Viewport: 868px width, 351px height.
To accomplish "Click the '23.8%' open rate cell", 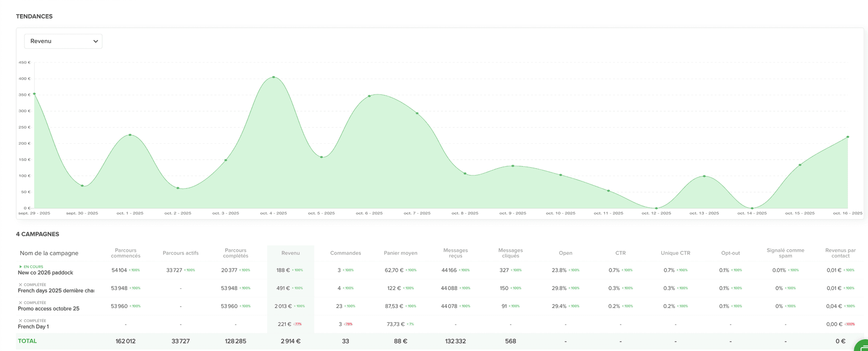I will [559, 270].
